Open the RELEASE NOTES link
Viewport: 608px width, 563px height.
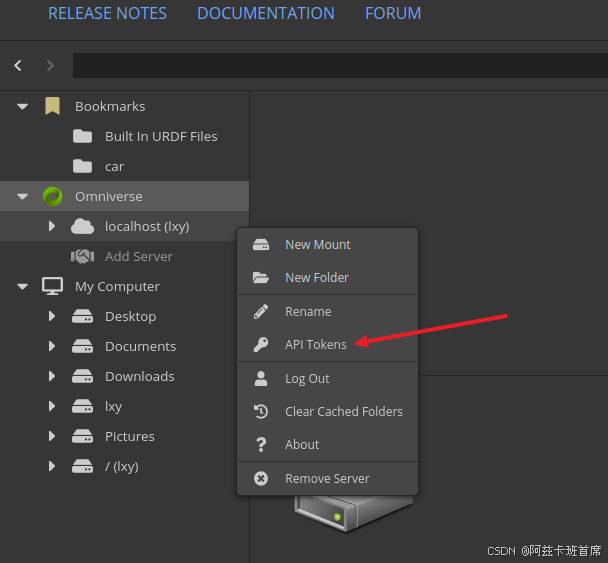tap(107, 14)
